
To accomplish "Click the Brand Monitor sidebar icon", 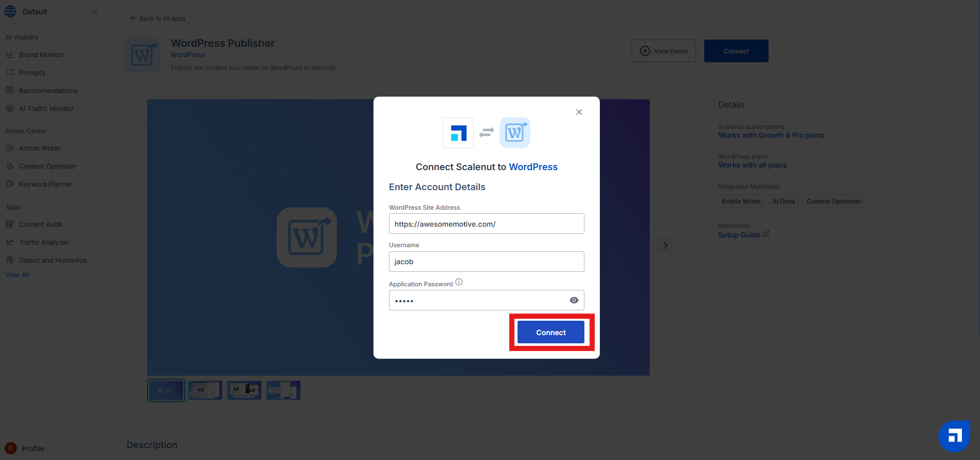I will (x=10, y=54).
